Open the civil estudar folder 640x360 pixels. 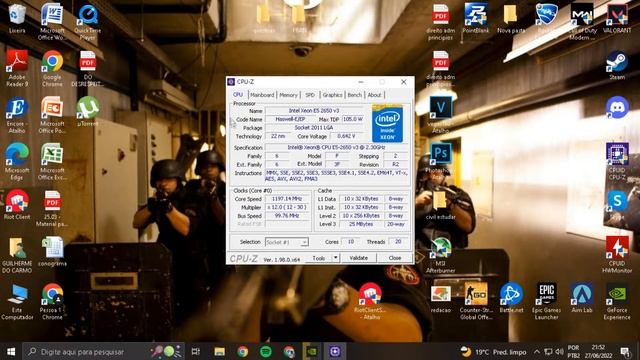(440, 204)
